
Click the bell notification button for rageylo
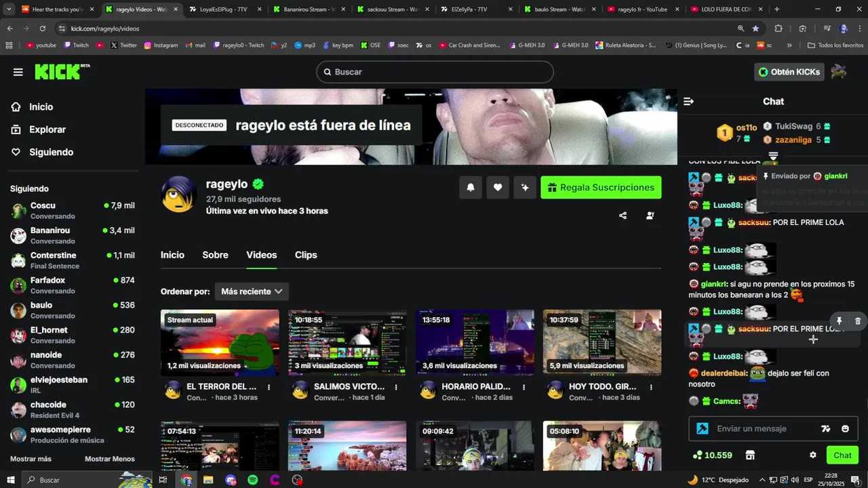(x=471, y=188)
